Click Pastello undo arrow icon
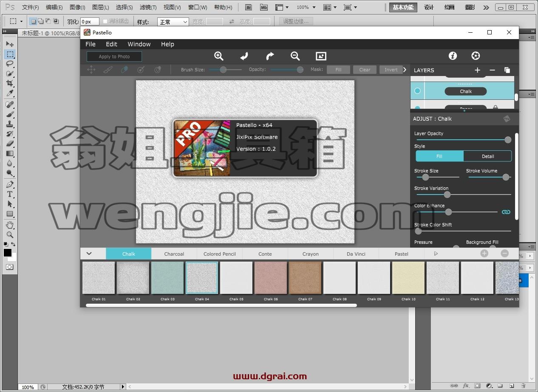The width and height of the screenshot is (538, 392). pyautogui.click(x=244, y=56)
